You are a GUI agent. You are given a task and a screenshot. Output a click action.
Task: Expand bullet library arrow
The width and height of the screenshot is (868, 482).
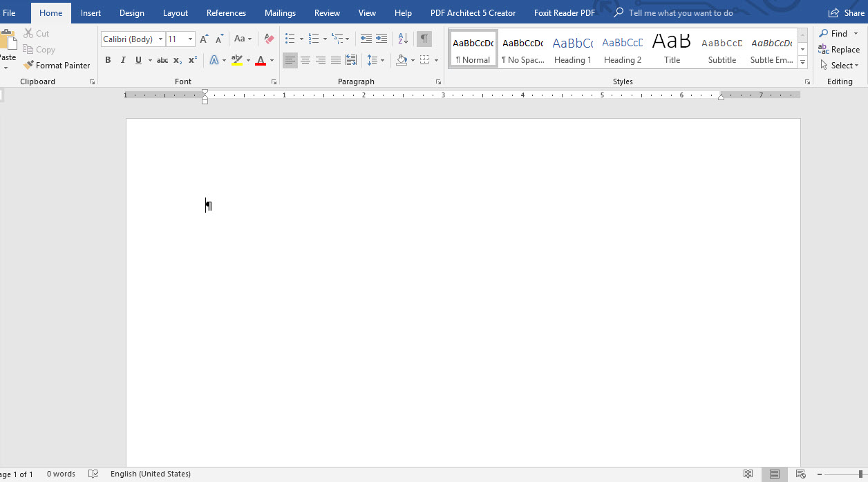[301, 39]
